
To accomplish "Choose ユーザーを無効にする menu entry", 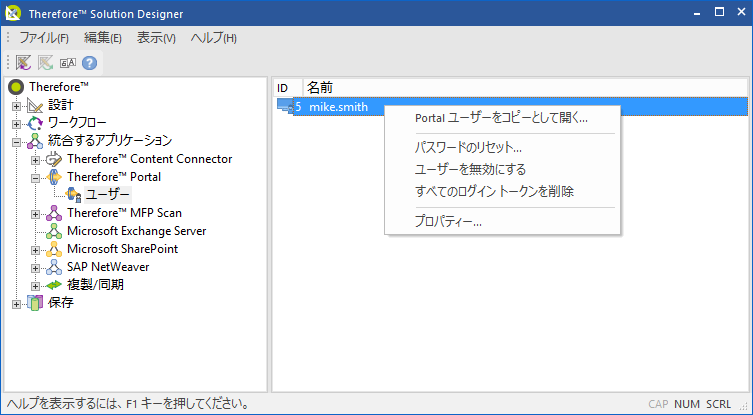I will click(x=502, y=170).
